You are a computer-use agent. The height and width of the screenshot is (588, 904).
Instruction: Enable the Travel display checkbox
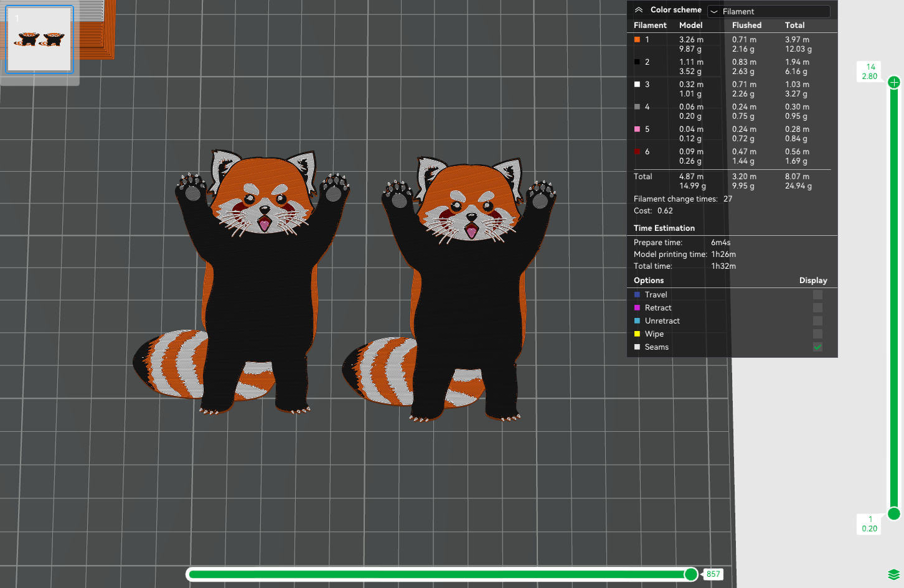[x=817, y=294]
